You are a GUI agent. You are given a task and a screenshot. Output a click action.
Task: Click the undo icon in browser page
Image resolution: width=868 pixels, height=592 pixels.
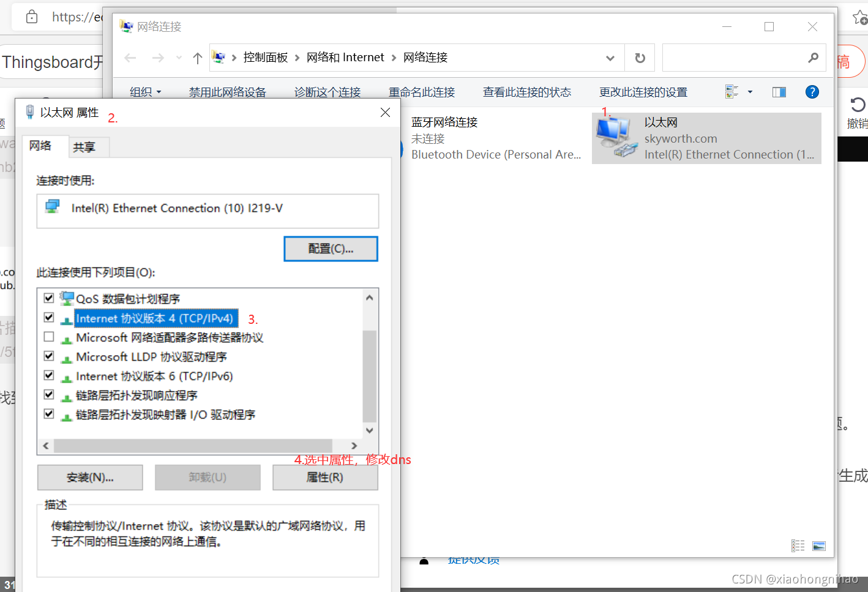[x=858, y=105]
